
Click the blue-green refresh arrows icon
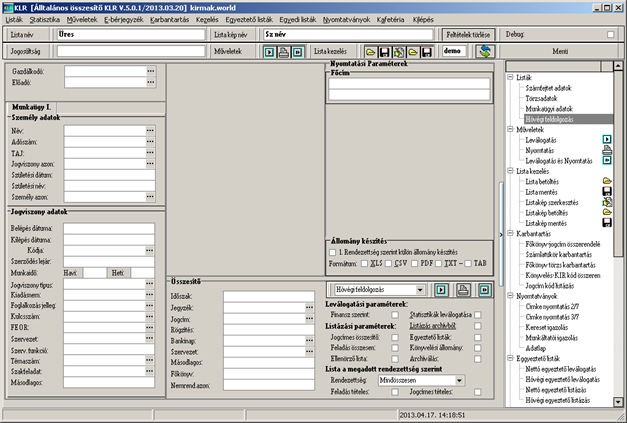click(485, 51)
